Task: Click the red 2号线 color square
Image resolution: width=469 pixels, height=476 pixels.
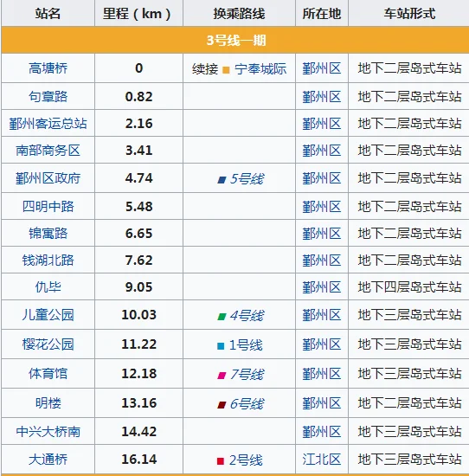Action: 221,461
